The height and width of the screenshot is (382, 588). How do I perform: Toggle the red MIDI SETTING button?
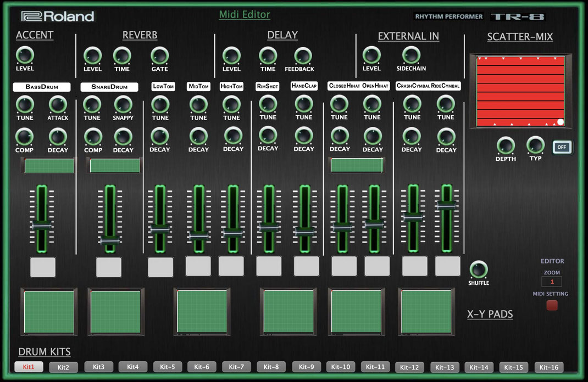(552, 305)
